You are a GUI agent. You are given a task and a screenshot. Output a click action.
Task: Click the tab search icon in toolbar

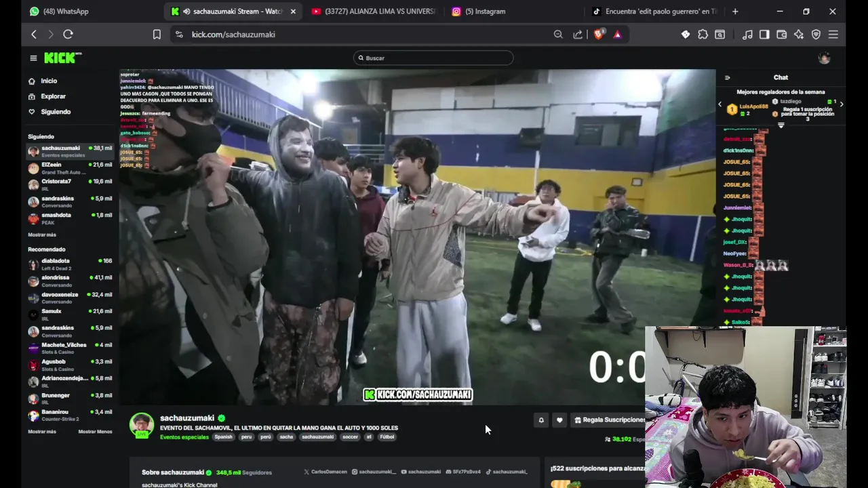[719, 35]
